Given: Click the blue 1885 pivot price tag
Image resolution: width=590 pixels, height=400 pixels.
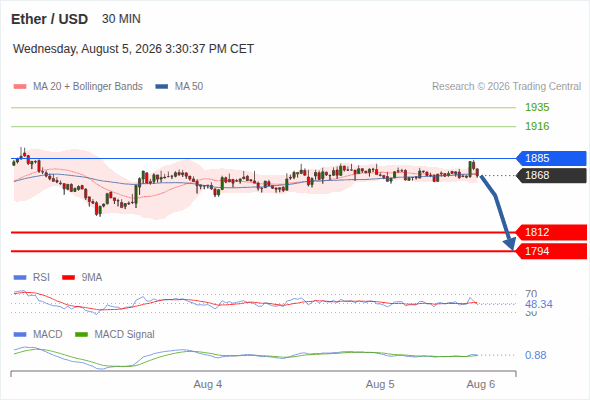Looking at the screenshot, I should pos(551,158).
